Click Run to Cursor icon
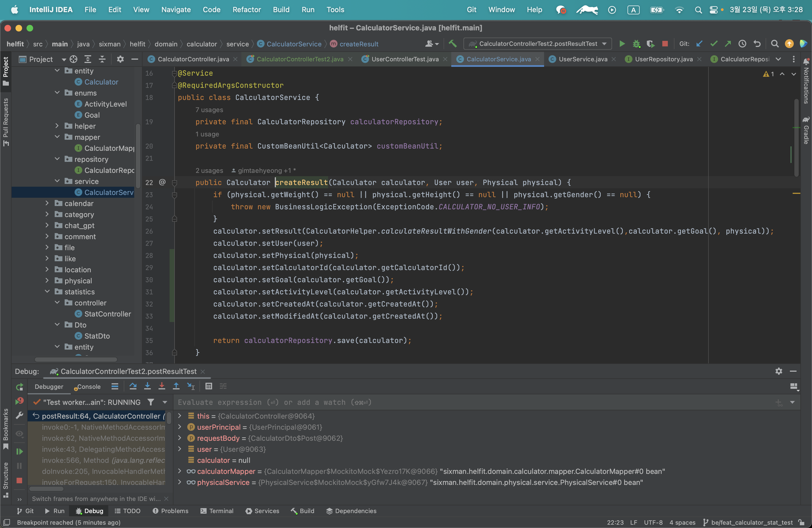Viewport: 812px width, 528px height. point(191,386)
